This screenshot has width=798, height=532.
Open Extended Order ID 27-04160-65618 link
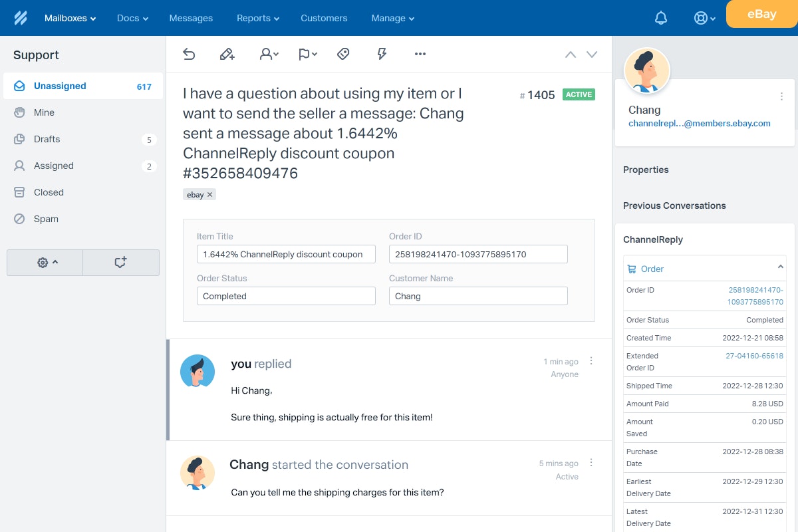click(754, 356)
